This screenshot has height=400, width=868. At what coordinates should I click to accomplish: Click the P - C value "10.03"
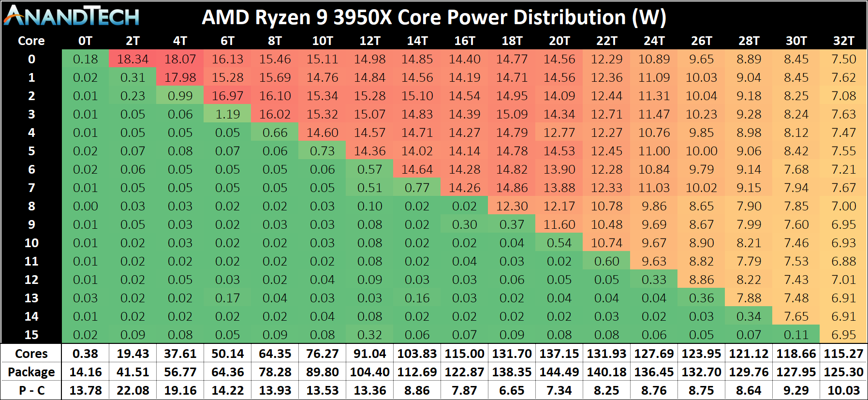coord(844,390)
